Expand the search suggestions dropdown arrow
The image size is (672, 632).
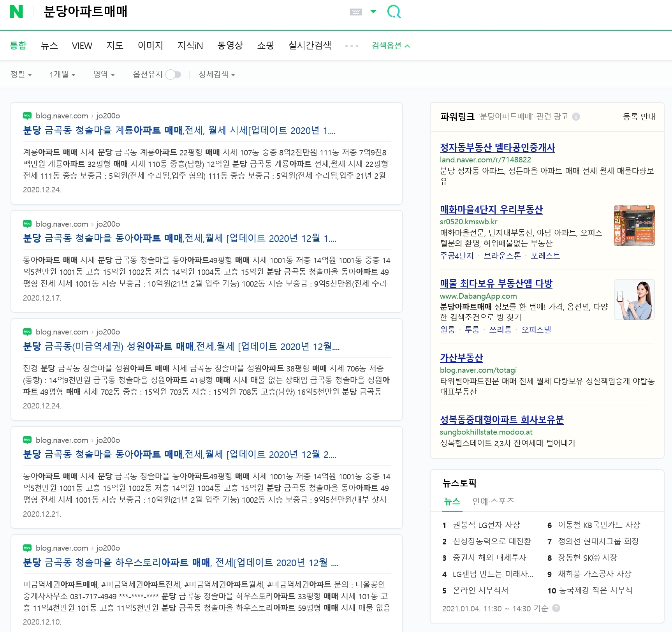tap(373, 12)
